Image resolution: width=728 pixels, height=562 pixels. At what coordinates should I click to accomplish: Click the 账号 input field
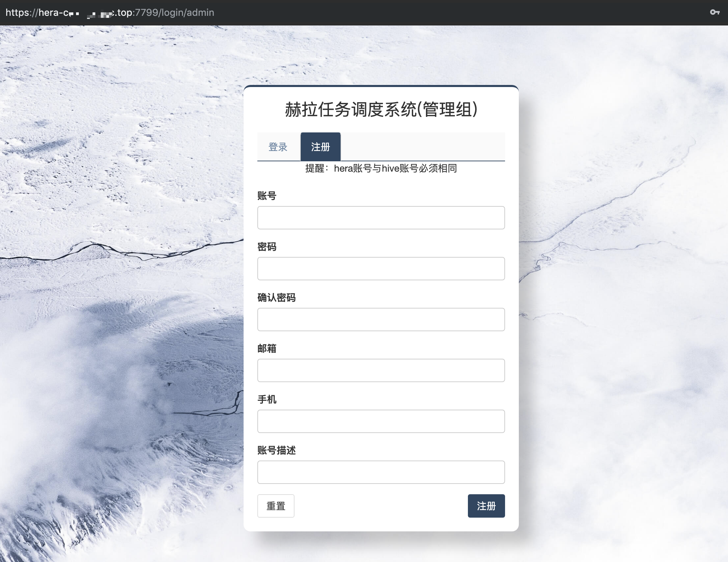click(381, 218)
